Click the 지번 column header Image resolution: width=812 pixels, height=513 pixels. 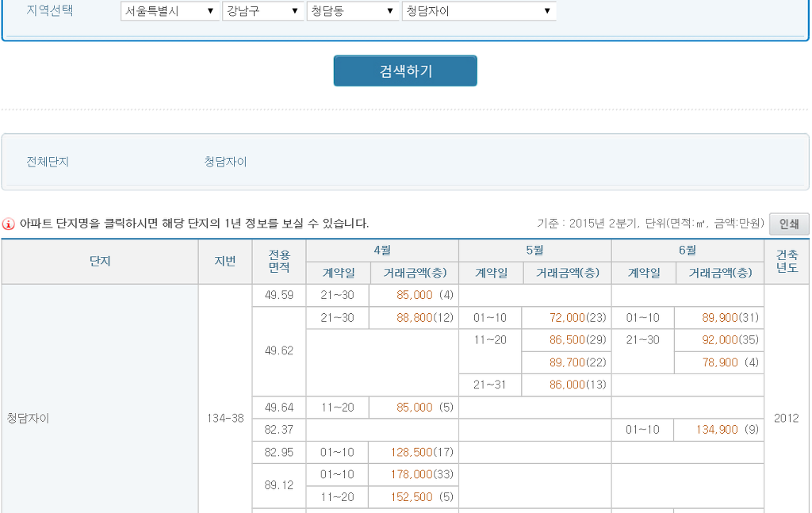225,262
